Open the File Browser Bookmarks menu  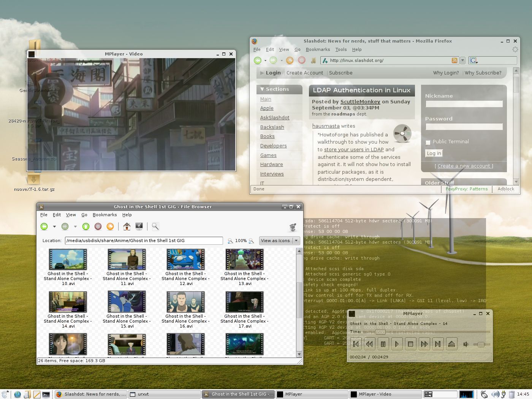tap(104, 215)
